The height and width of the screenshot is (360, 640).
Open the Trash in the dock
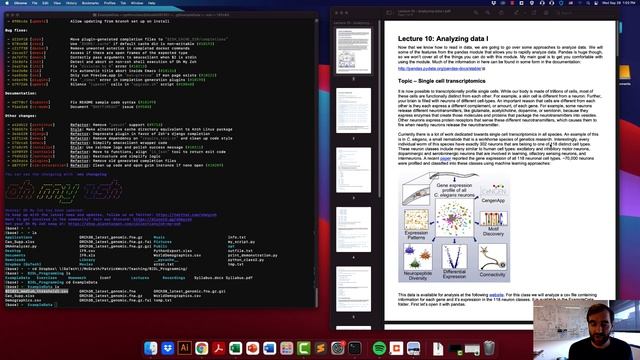(489, 348)
